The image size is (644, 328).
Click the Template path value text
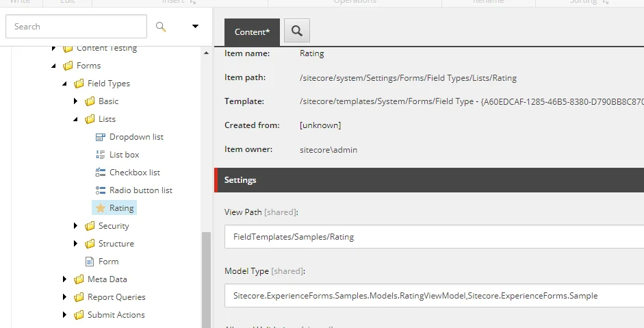click(x=472, y=101)
